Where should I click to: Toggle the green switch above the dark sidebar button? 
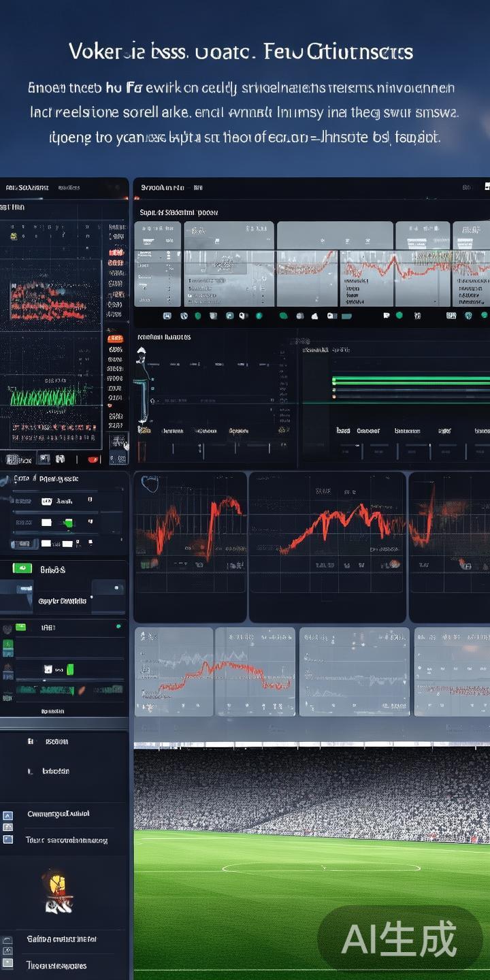point(22,568)
